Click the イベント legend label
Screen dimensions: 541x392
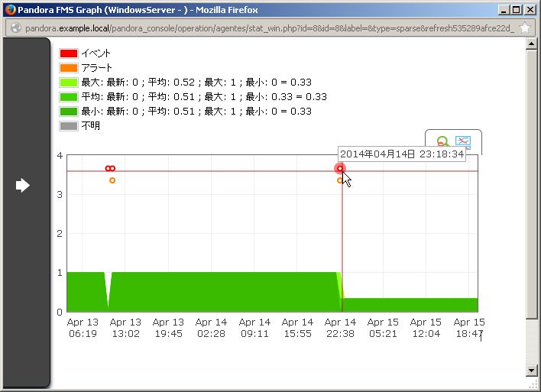96,53
